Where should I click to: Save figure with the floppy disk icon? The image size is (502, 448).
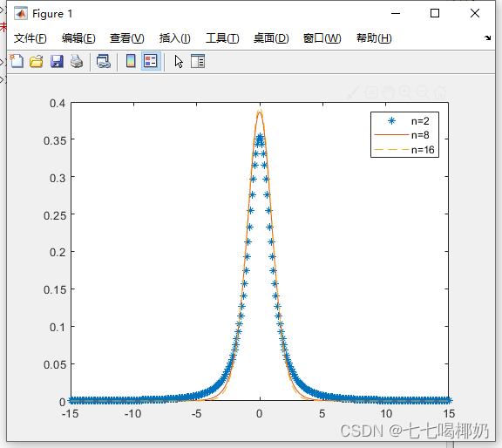tap(57, 61)
